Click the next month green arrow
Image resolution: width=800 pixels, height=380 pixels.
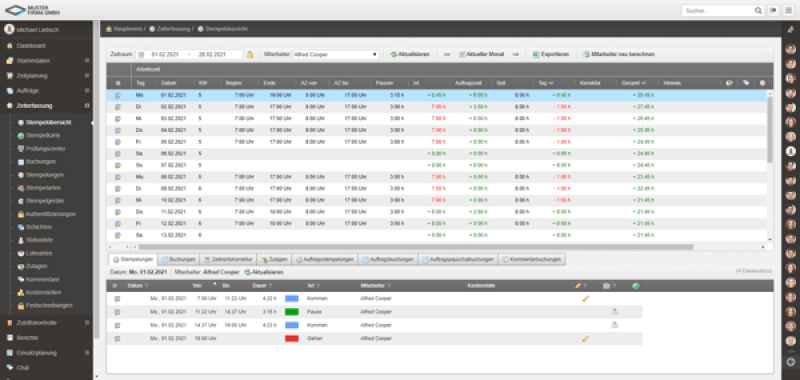click(515, 54)
